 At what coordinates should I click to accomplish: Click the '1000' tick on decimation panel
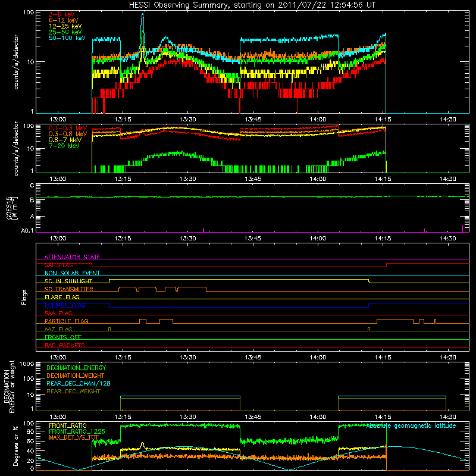[x=27, y=364]
